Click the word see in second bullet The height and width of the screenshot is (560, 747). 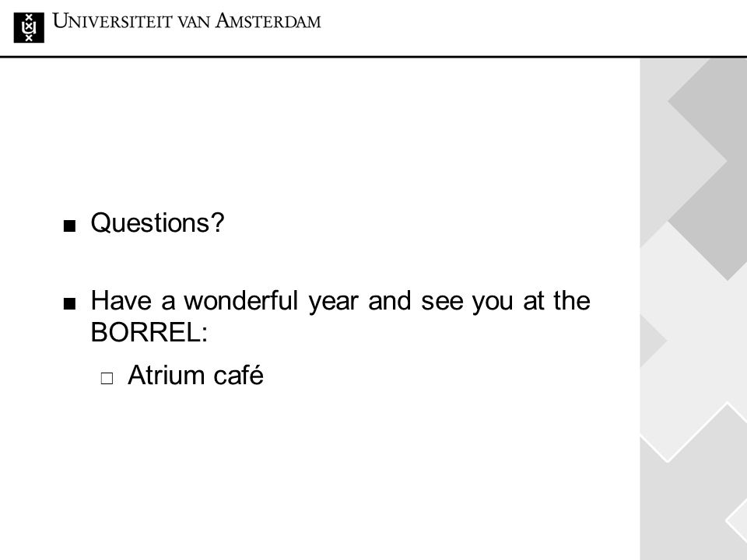442,302
